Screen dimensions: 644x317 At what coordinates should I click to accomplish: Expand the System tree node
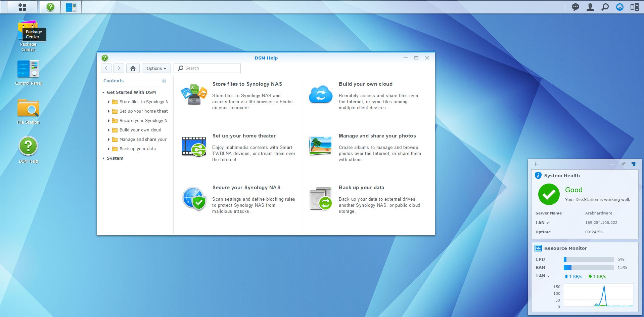coord(103,158)
